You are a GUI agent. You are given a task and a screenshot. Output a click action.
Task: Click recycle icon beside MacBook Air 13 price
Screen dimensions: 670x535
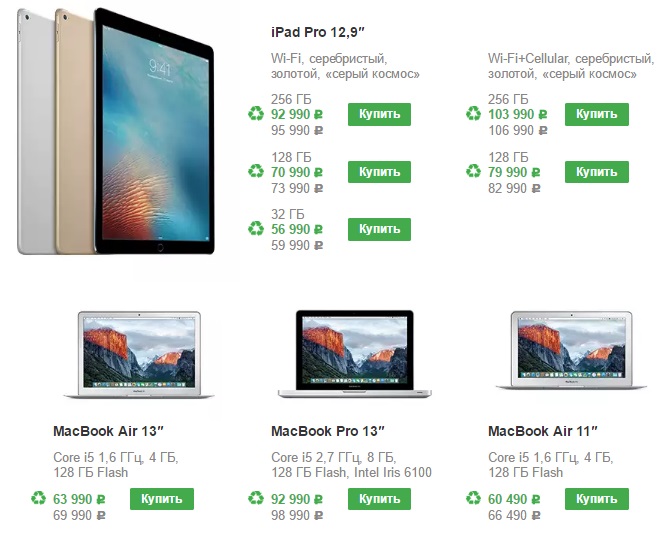38,499
